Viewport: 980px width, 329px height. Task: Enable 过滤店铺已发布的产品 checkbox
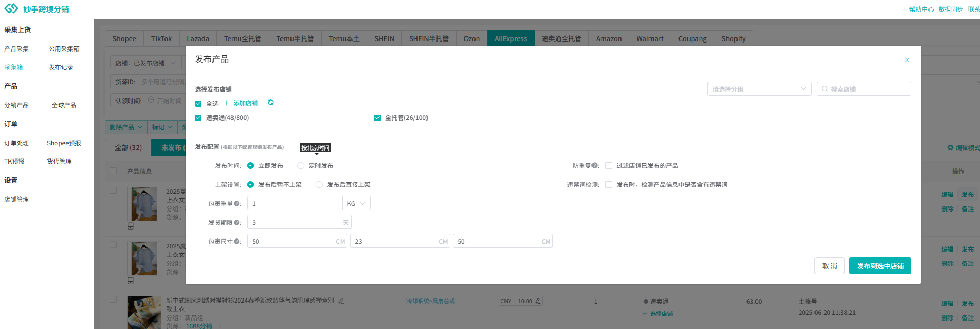608,166
